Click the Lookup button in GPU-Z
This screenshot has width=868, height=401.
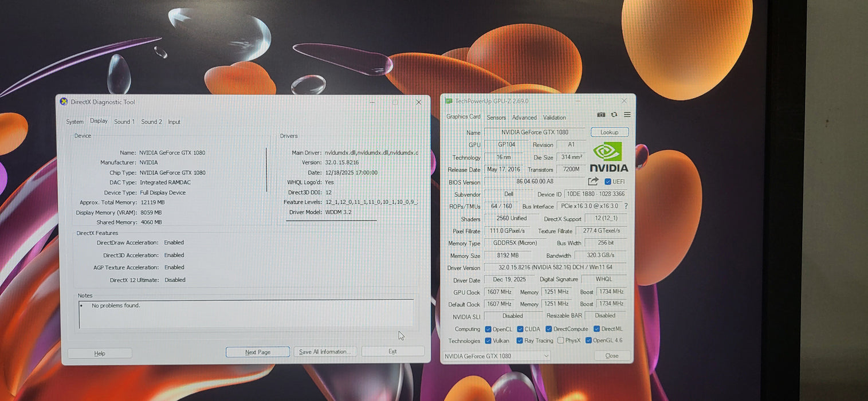[x=609, y=132]
